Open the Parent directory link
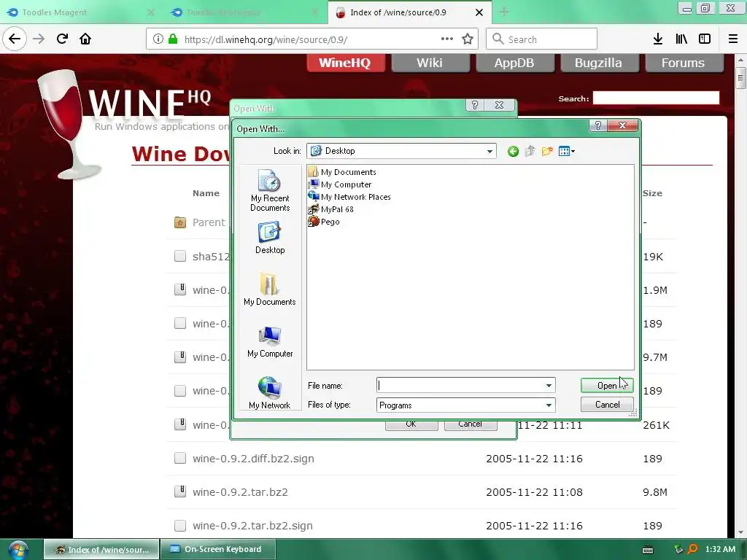 (x=209, y=222)
